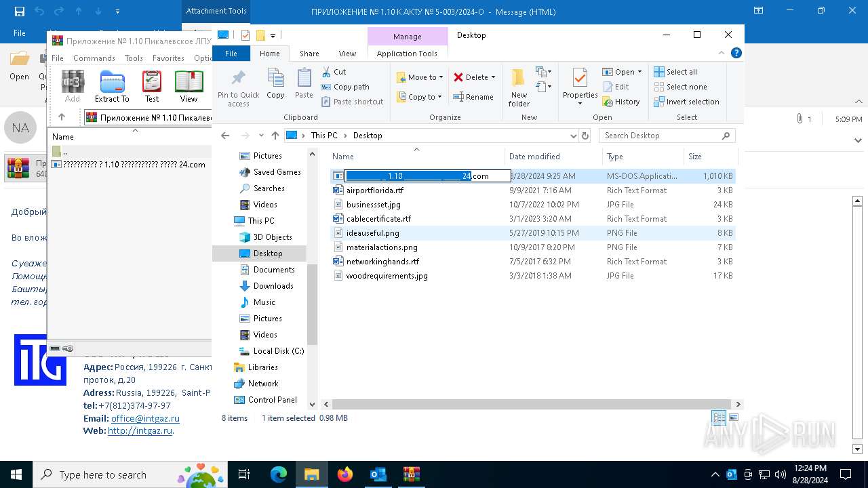Click the Windows Start button

point(16,474)
